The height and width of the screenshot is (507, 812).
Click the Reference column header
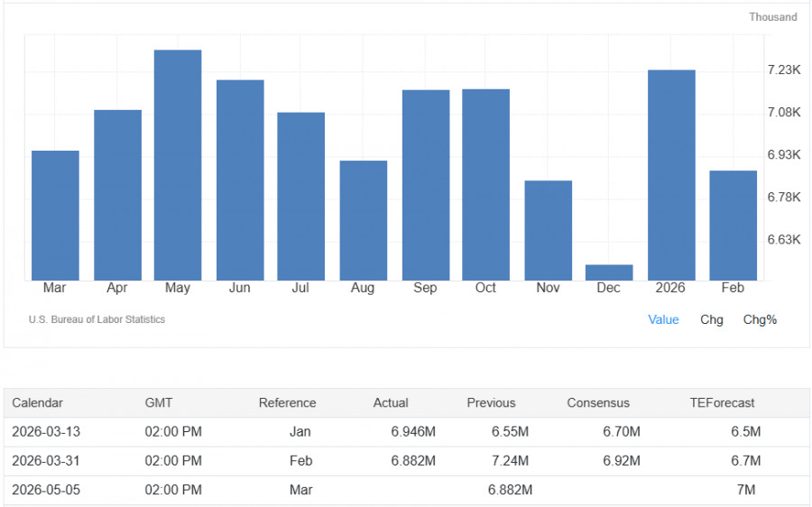[288, 403]
